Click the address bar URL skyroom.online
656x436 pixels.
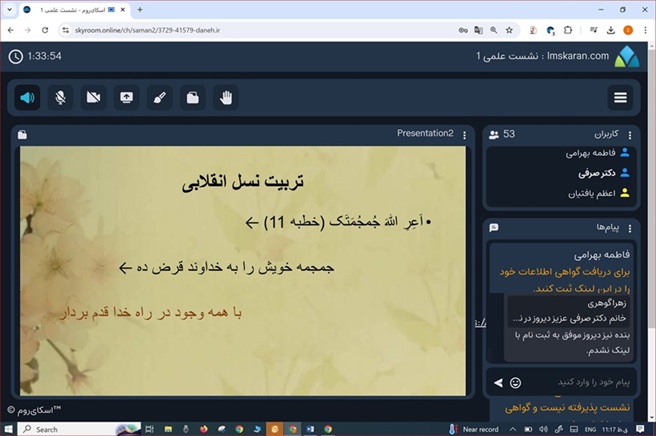[x=147, y=30]
